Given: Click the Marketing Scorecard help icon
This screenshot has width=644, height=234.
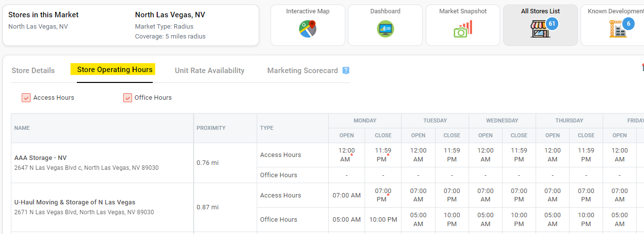Looking at the screenshot, I should click(346, 71).
